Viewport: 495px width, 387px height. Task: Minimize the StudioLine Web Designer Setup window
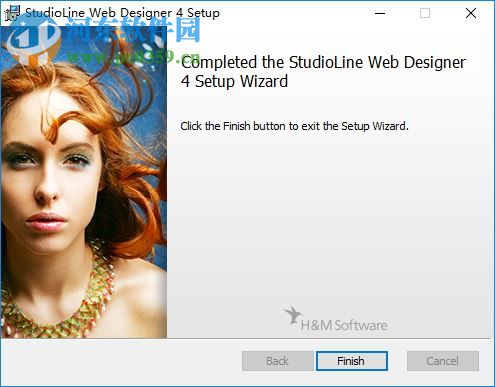pos(380,13)
